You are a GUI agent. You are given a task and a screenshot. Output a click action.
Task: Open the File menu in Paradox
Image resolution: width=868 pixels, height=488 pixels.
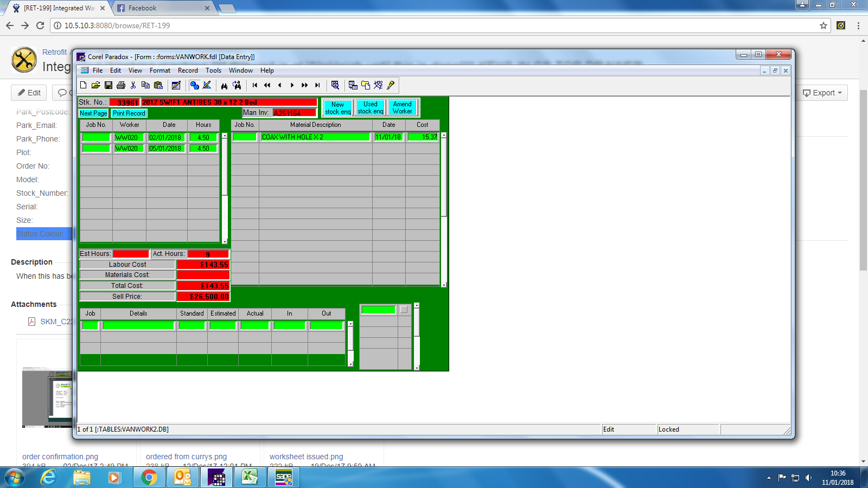pyautogui.click(x=98, y=70)
